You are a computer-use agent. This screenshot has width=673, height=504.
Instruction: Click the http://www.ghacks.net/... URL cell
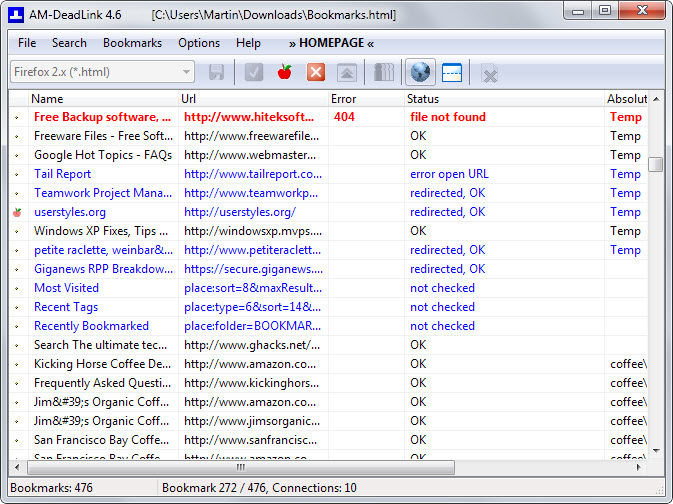pos(252,345)
